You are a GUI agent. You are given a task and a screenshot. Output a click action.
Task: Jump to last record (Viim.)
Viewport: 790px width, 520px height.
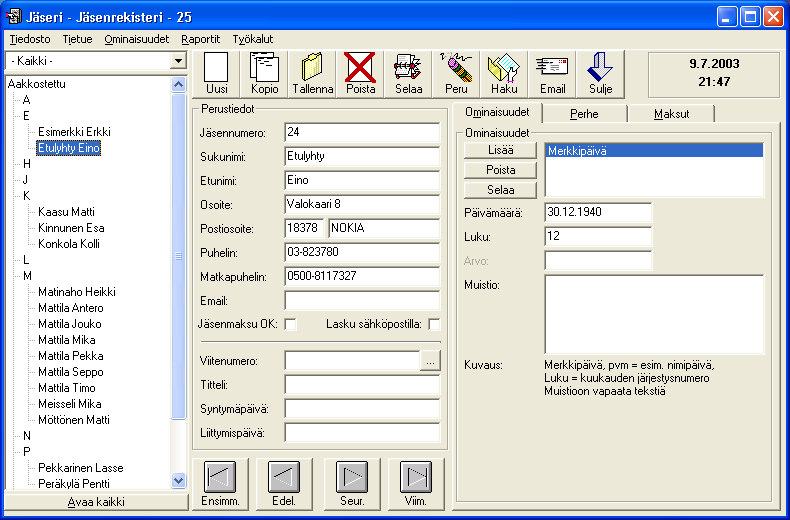click(x=416, y=484)
